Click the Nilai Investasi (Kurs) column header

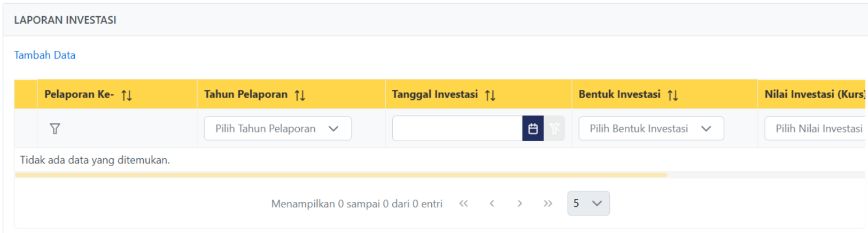click(x=814, y=95)
